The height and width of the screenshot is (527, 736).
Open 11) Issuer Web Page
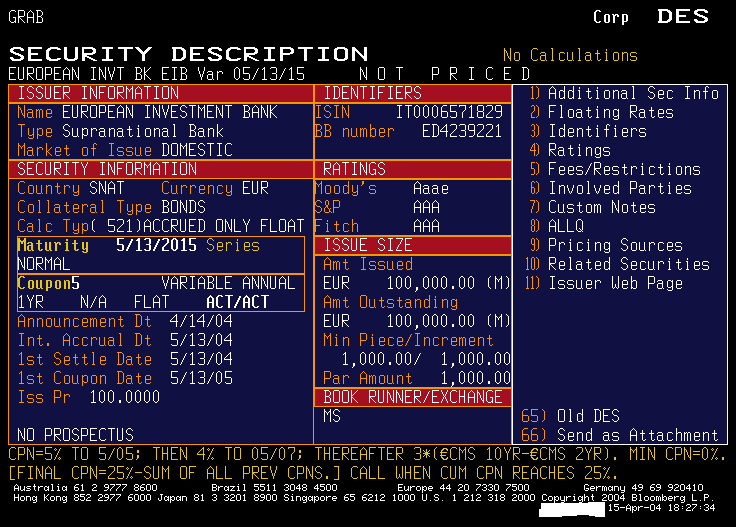point(604,283)
